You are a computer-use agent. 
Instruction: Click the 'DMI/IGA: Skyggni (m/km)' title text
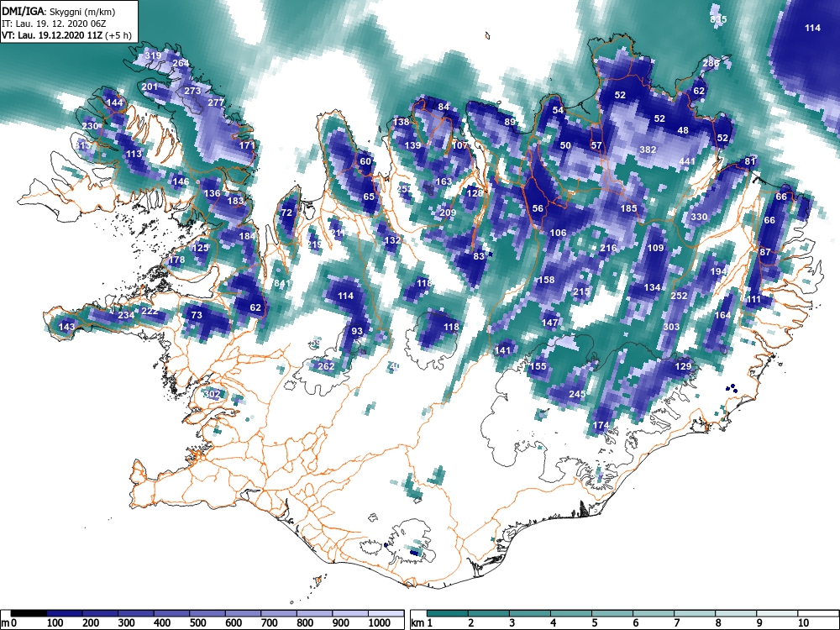pos(59,11)
